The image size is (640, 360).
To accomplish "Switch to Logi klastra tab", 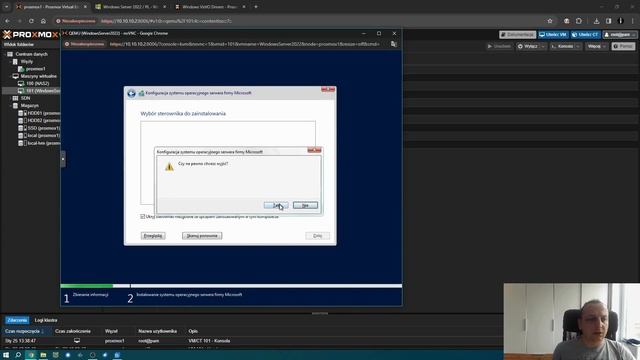I will (46, 320).
